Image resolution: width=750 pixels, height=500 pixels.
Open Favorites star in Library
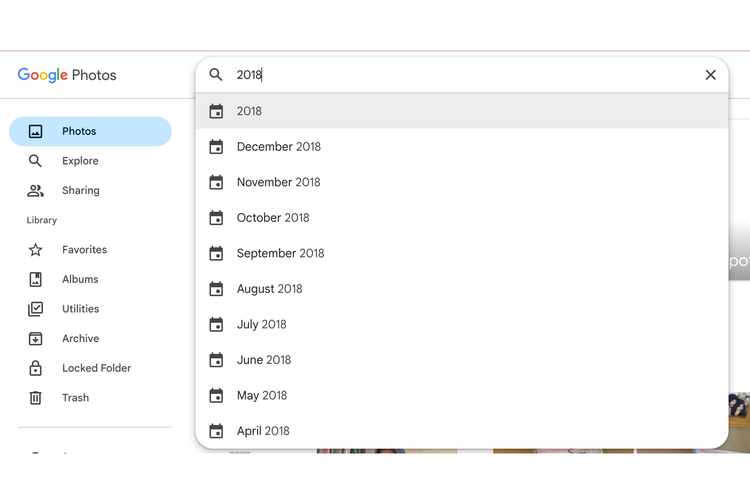[84, 250]
